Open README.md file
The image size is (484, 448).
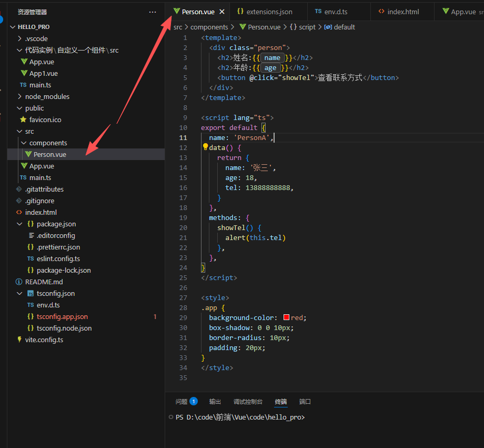point(86,282)
